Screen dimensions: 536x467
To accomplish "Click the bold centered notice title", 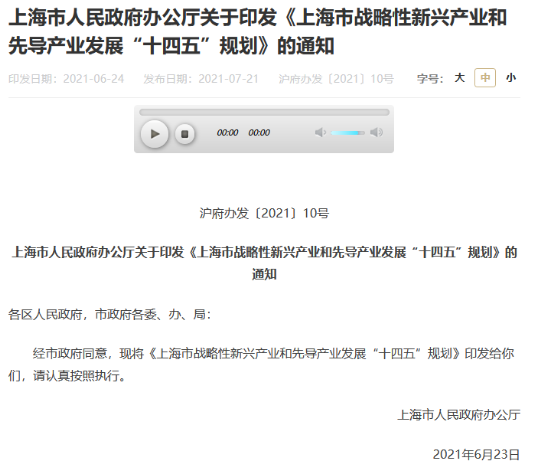I will (x=264, y=263).
